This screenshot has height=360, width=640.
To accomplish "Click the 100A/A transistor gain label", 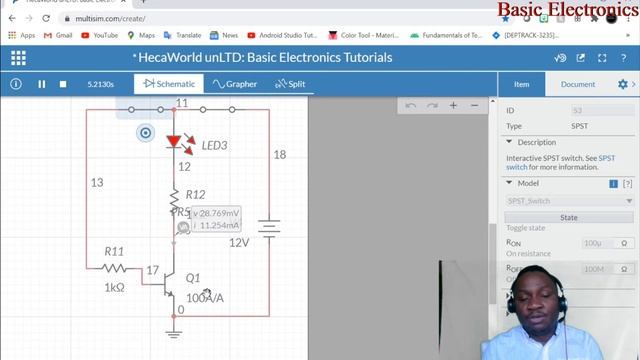I will click(x=205, y=298).
